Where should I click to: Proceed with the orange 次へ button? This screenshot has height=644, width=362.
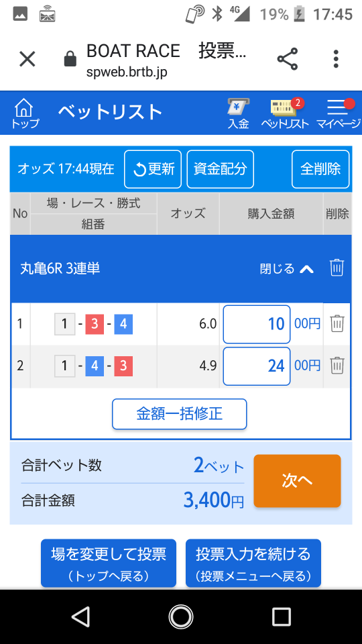point(297,481)
